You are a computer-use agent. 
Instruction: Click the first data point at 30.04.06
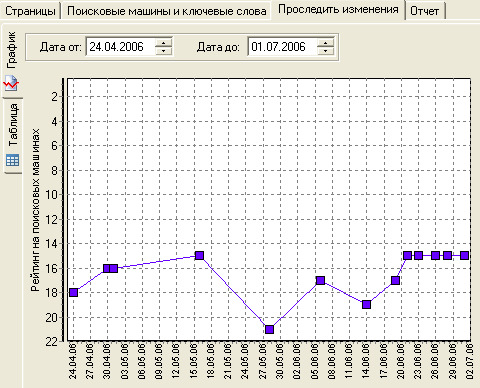coord(107,268)
